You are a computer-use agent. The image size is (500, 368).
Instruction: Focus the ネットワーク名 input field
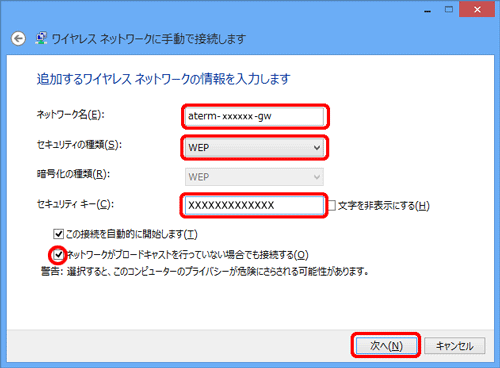click(x=254, y=116)
